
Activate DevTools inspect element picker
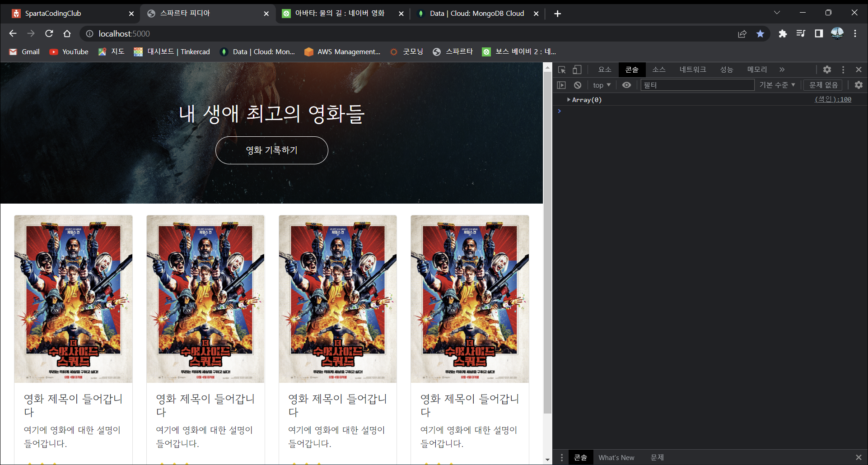[562, 70]
